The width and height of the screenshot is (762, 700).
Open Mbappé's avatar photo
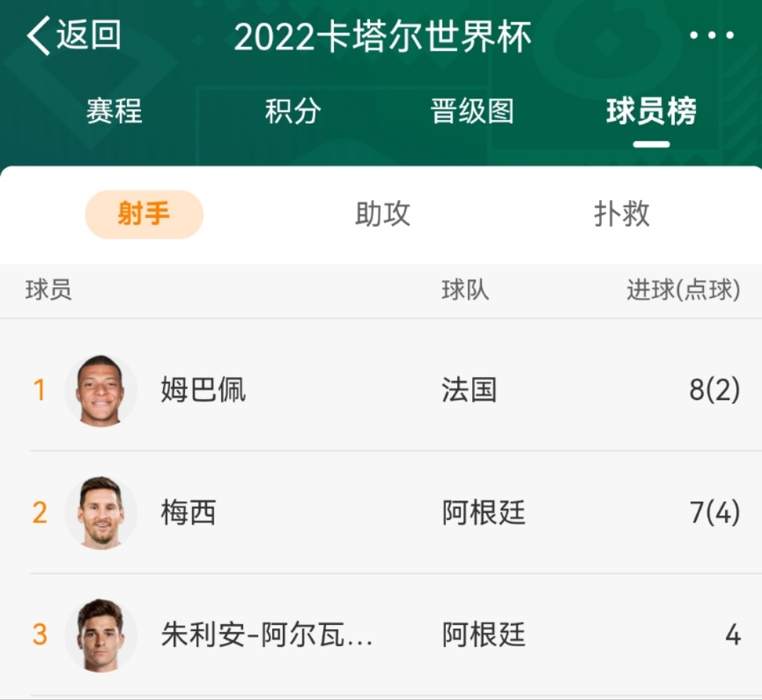point(100,389)
